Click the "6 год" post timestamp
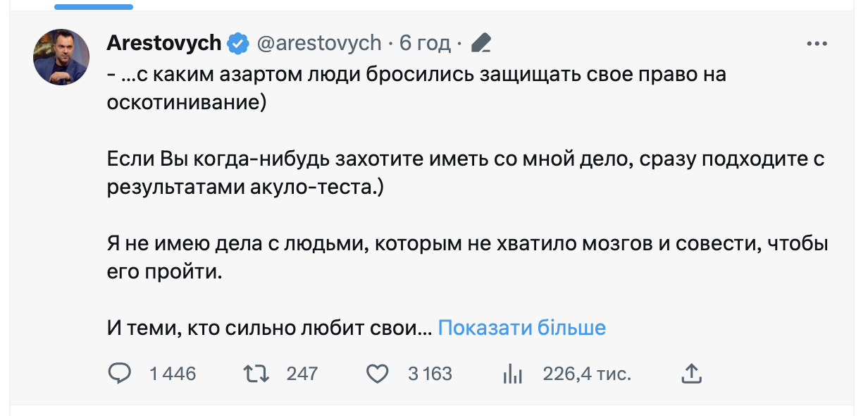This screenshot has height=416, width=868. coord(424,44)
